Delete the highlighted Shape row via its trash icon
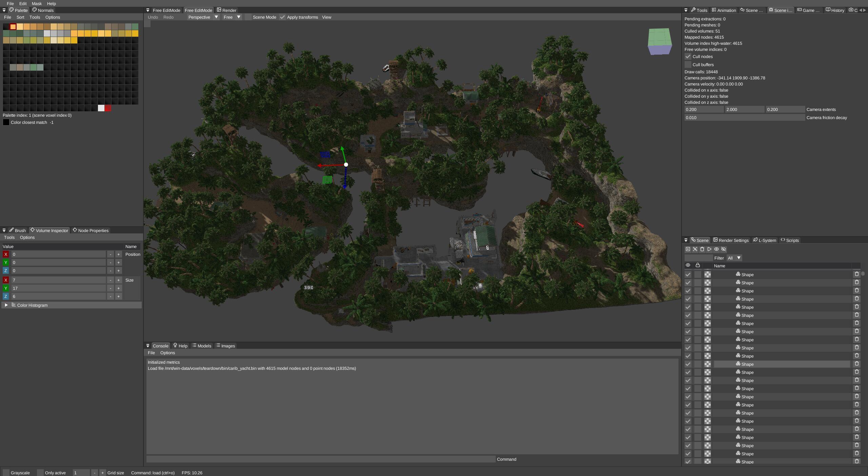The height and width of the screenshot is (476, 868). 856,364
